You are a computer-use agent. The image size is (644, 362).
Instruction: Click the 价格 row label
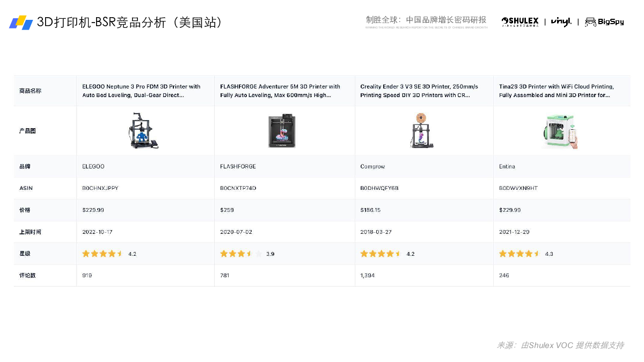pos(25,210)
